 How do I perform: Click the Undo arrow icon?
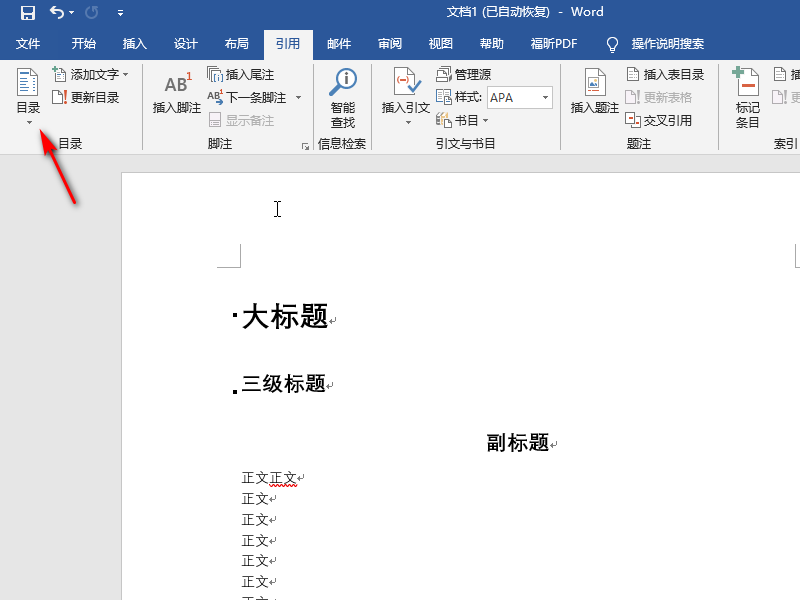pyautogui.click(x=57, y=13)
